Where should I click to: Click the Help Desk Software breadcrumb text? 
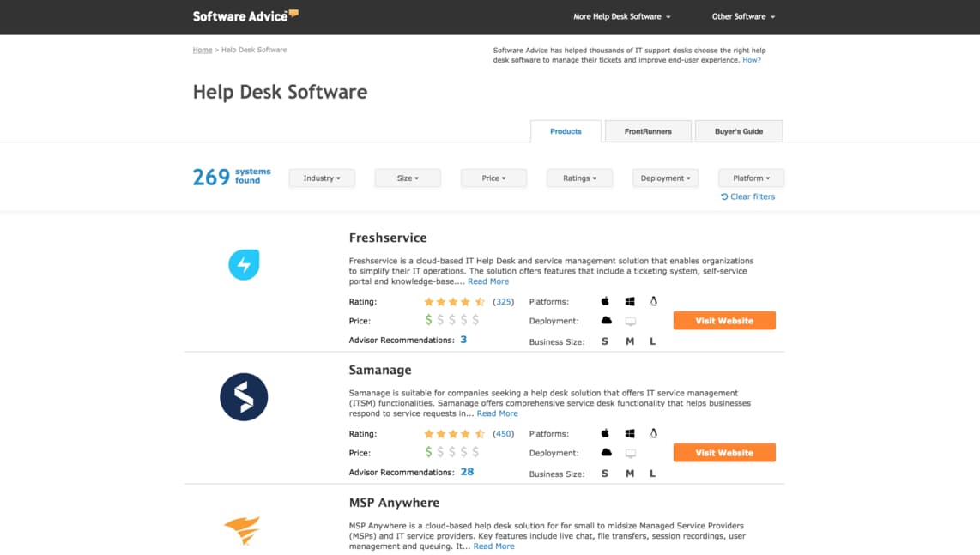click(x=254, y=50)
